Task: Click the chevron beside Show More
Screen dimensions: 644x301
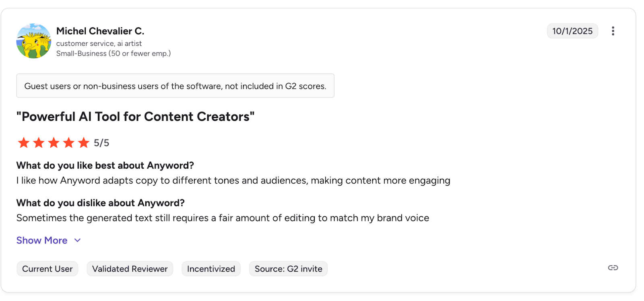Action: [78, 240]
